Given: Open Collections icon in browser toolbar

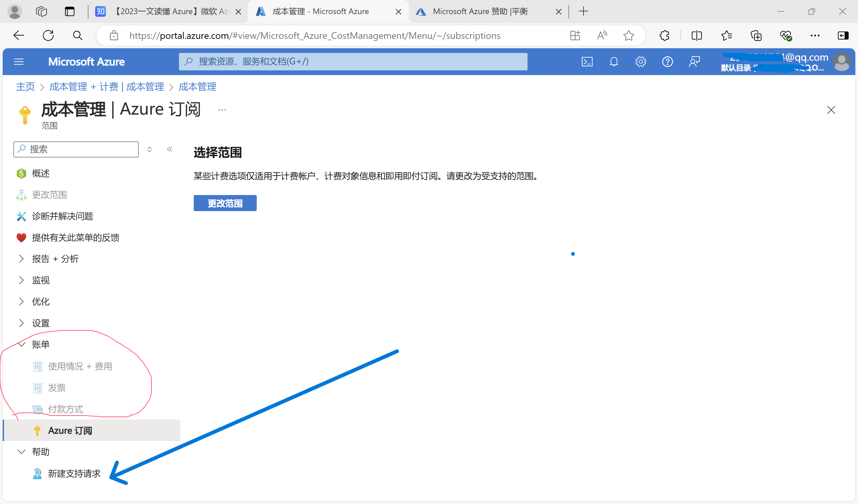Looking at the screenshot, I should click(x=756, y=36).
